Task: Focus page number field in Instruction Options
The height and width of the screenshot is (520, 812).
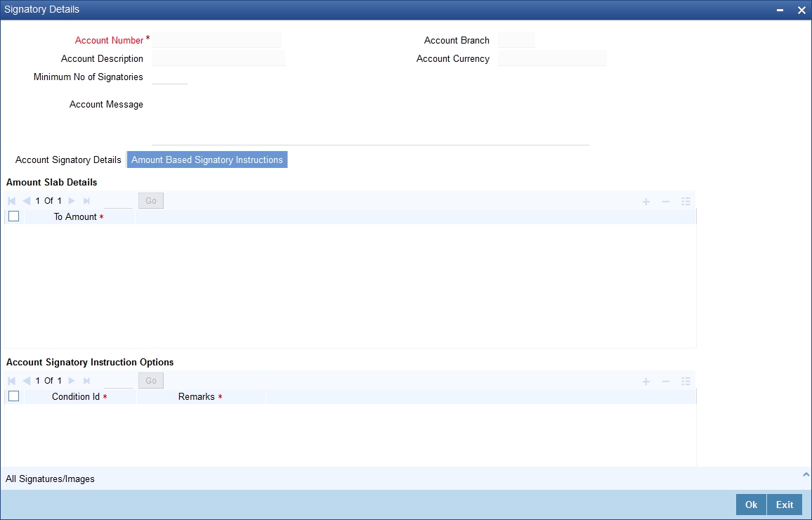Action: (118, 380)
